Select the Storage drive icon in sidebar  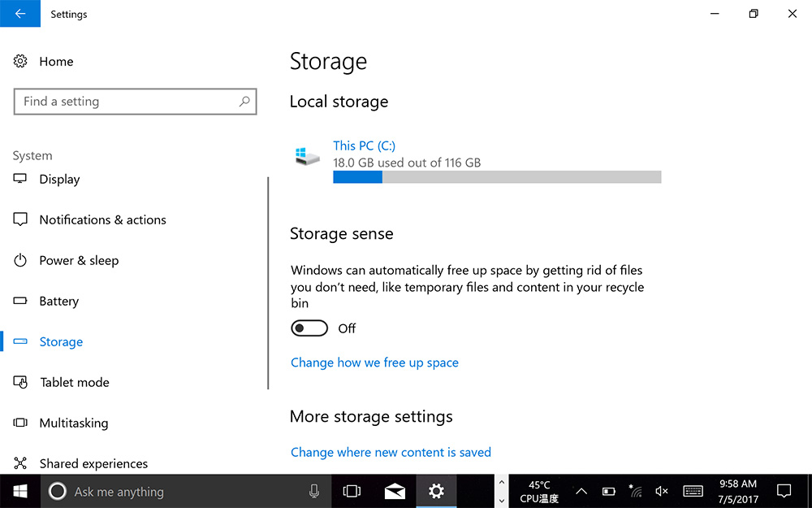pos(20,341)
